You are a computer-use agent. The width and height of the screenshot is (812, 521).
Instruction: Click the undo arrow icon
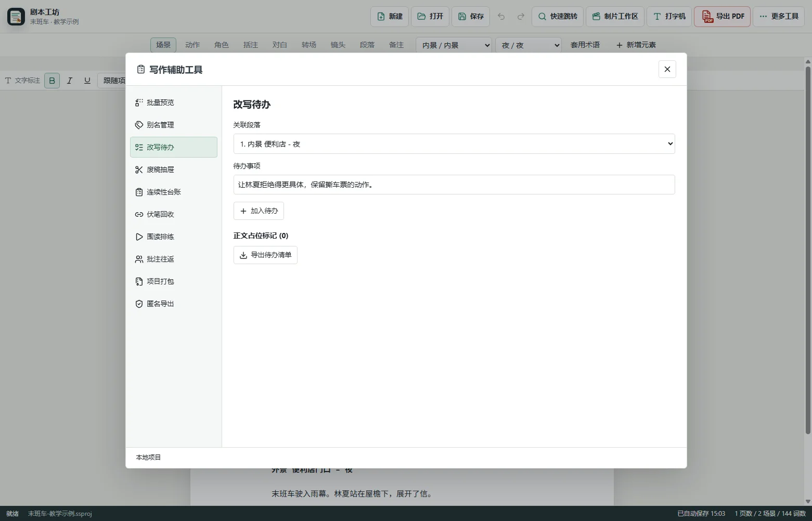point(501,17)
